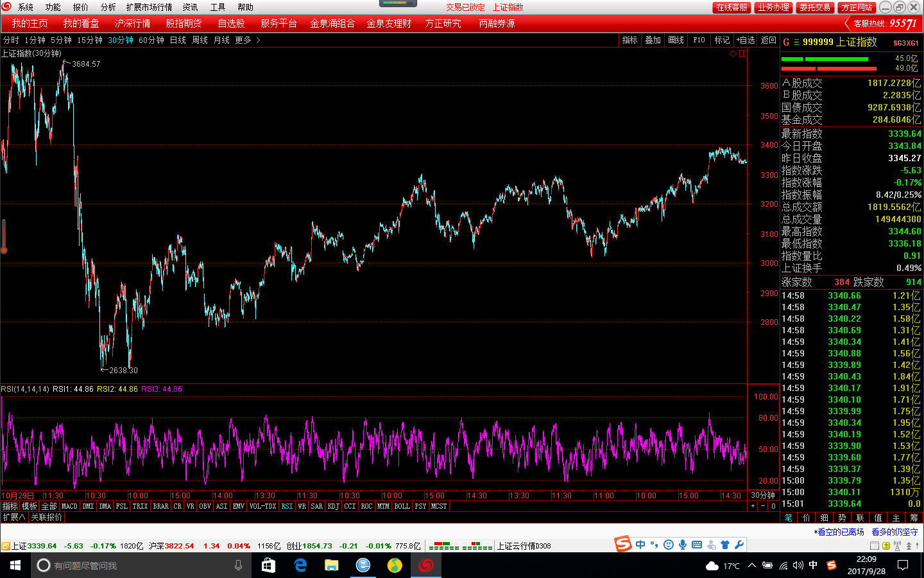This screenshot has height=578, width=924.
Task: Click the split-panel icon above chart
Action: click(x=742, y=54)
